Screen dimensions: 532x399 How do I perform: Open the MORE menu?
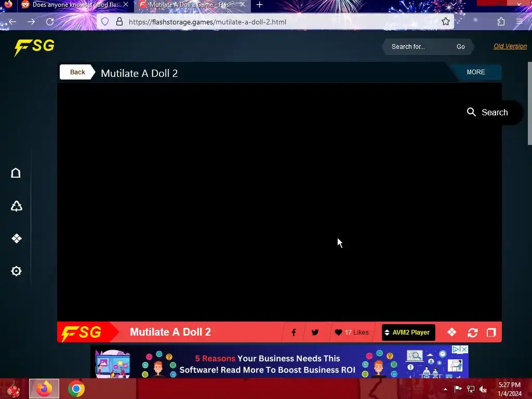tap(476, 72)
